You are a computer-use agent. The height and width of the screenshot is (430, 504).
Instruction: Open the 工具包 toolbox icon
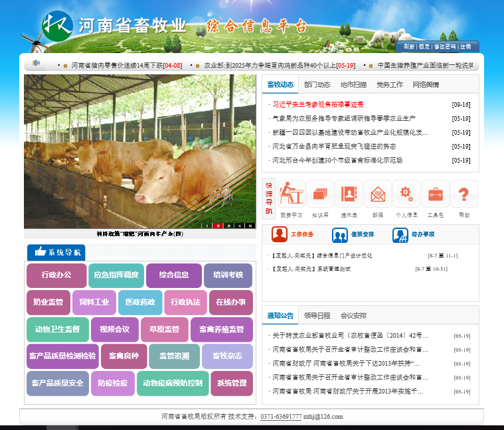click(x=435, y=194)
